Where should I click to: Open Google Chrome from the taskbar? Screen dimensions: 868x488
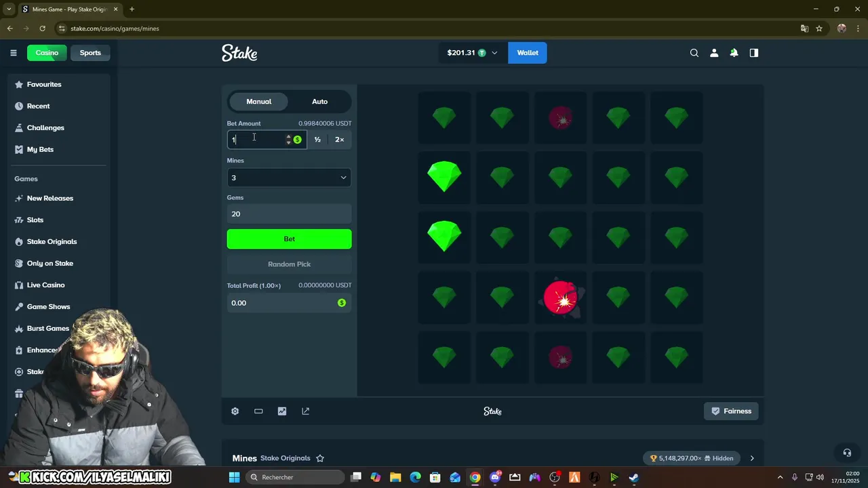coord(475,477)
